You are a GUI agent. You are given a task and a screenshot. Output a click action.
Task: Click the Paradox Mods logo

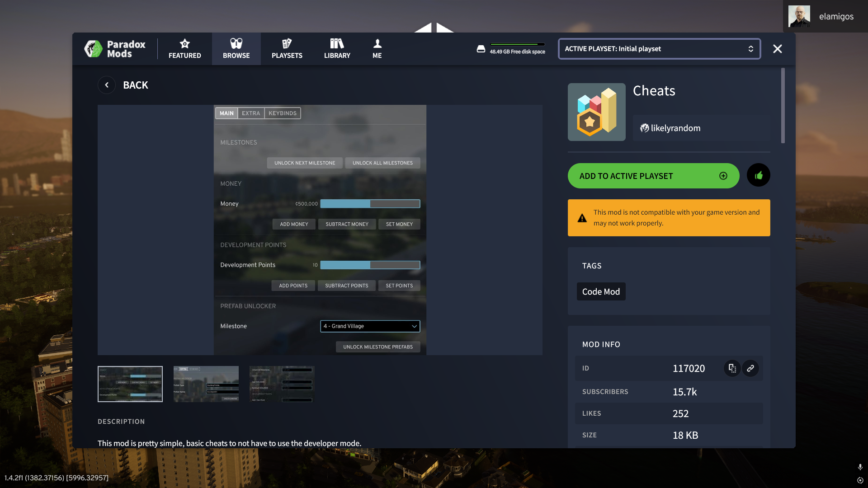(x=115, y=49)
